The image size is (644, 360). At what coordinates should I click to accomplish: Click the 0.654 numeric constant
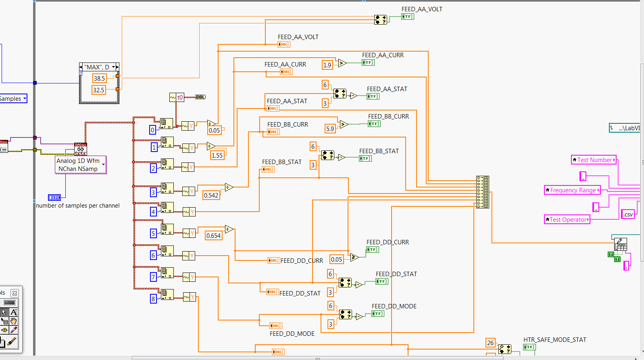213,235
